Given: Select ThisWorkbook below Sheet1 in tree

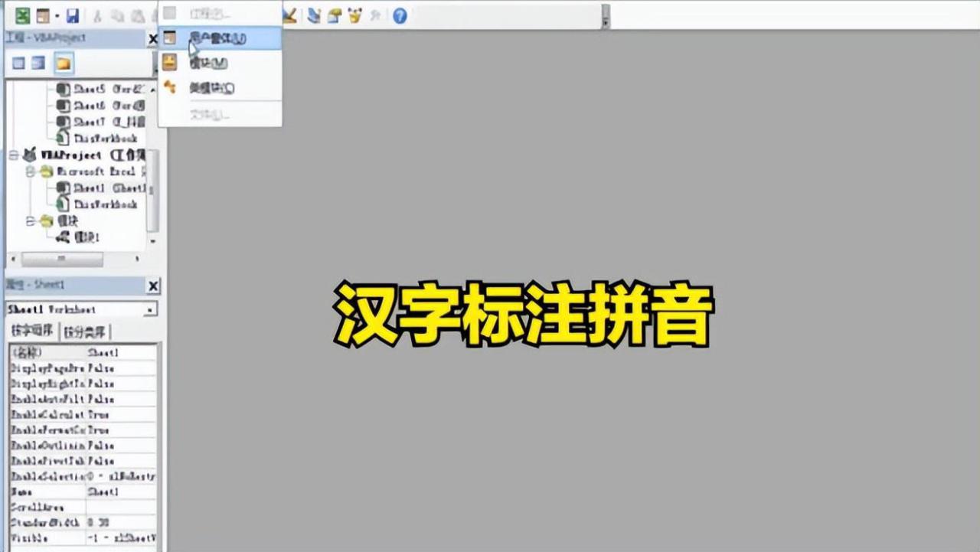Looking at the screenshot, I should click(97, 204).
